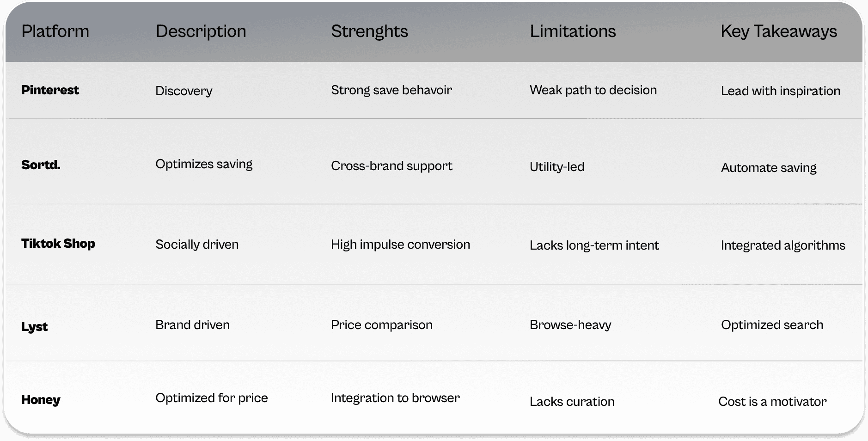The image size is (868, 441).
Task: Select the 'Cross-brand support' cell
Action: [x=391, y=165]
